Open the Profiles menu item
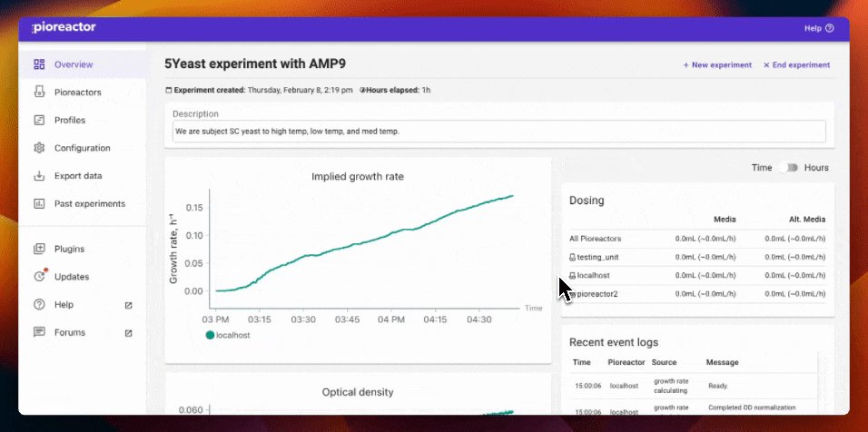 (x=83, y=120)
